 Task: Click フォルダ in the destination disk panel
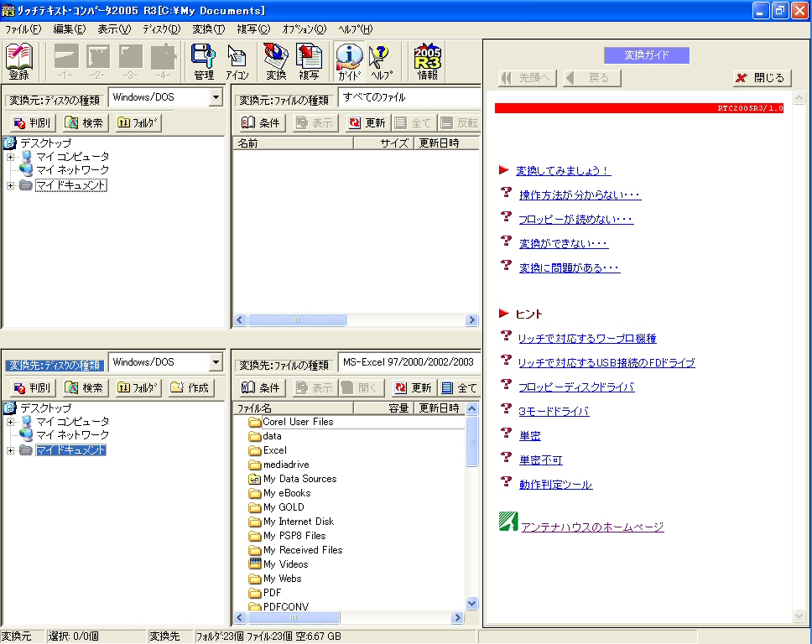click(138, 387)
